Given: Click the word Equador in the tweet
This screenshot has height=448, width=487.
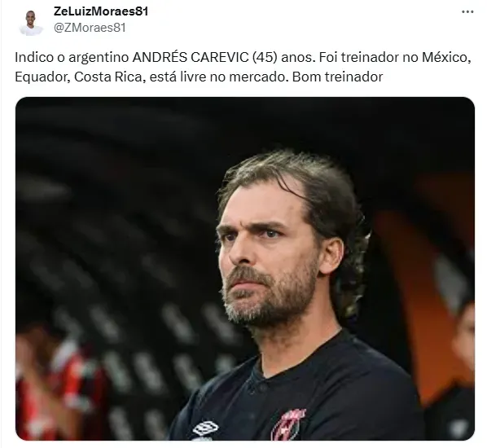Looking at the screenshot, I should coord(42,77).
